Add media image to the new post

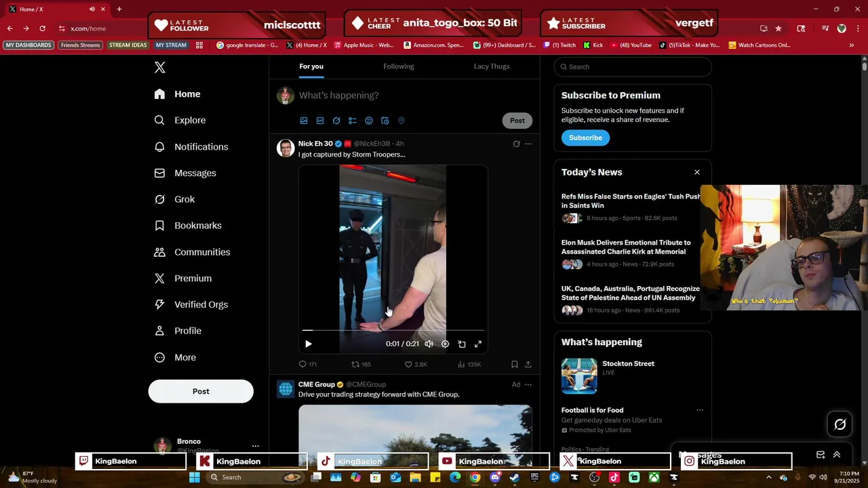tap(304, 121)
